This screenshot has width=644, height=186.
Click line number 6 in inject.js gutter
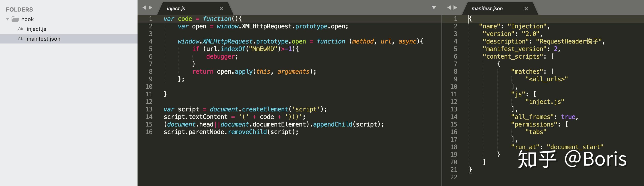coord(151,56)
